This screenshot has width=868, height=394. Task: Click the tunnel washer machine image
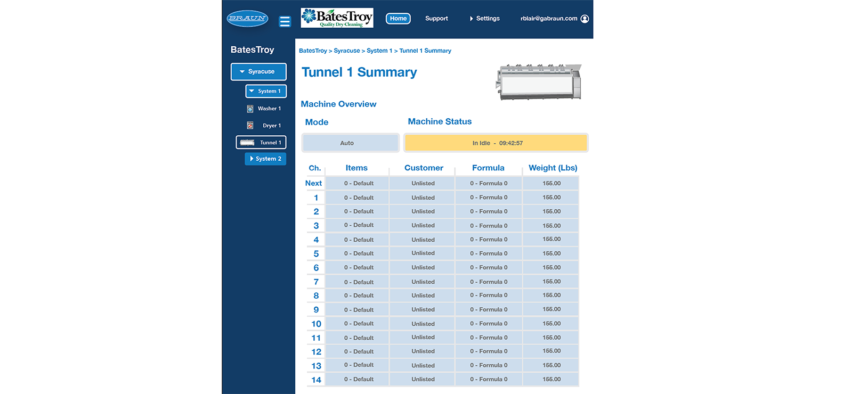[539, 82]
